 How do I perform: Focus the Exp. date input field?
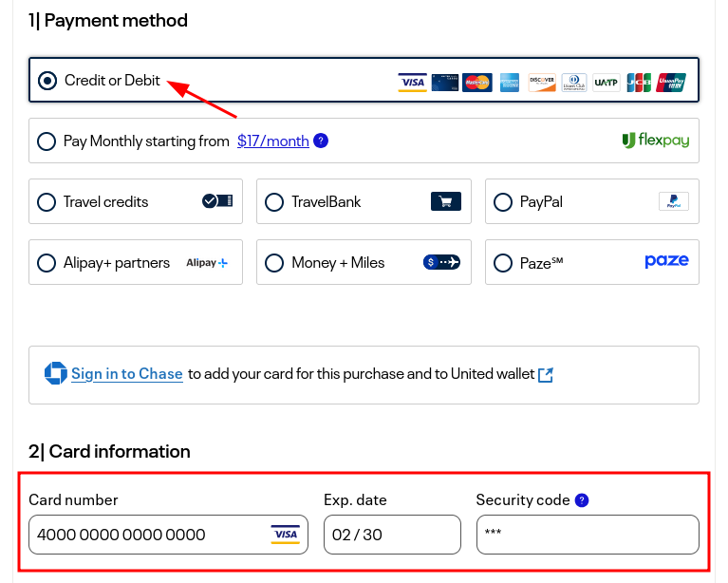click(392, 535)
